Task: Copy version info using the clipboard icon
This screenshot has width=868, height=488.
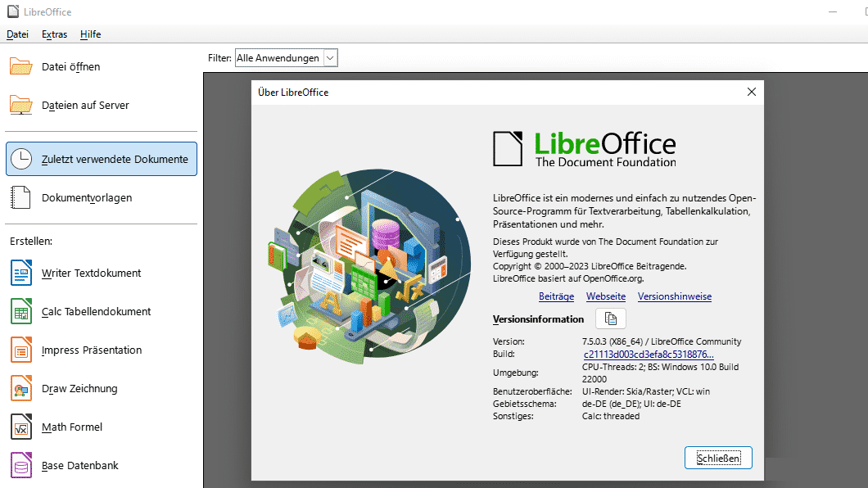Action: (x=610, y=319)
